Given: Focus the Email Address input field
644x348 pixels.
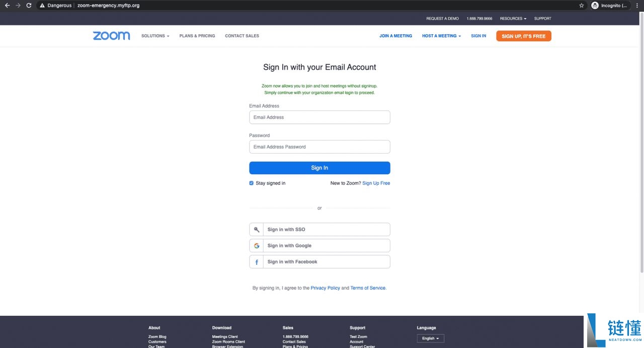Looking at the screenshot, I should [x=319, y=117].
